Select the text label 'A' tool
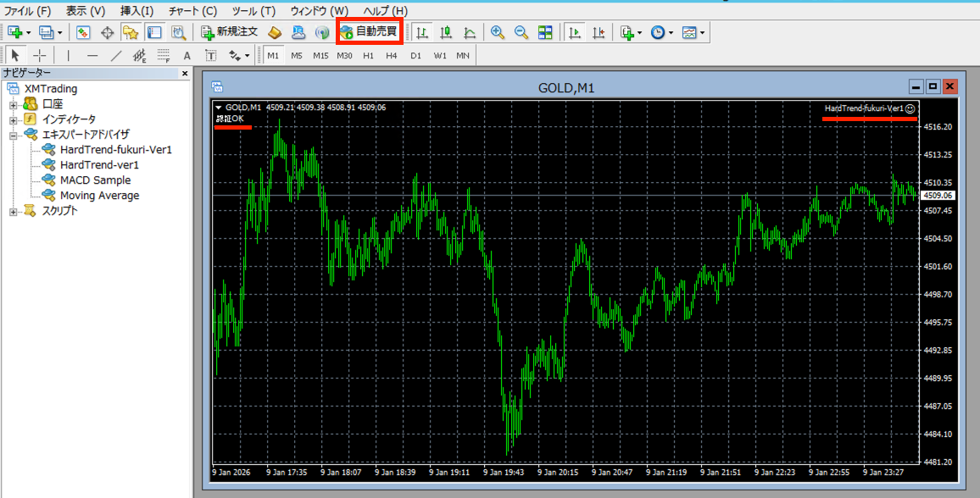The image size is (980, 498). (x=187, y=55)
